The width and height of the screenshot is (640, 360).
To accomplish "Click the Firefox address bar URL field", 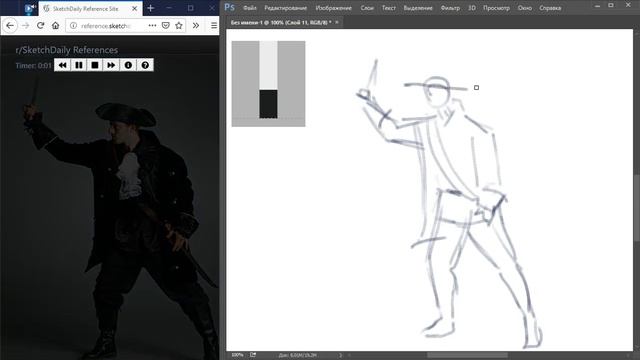I will click(106, 26).
